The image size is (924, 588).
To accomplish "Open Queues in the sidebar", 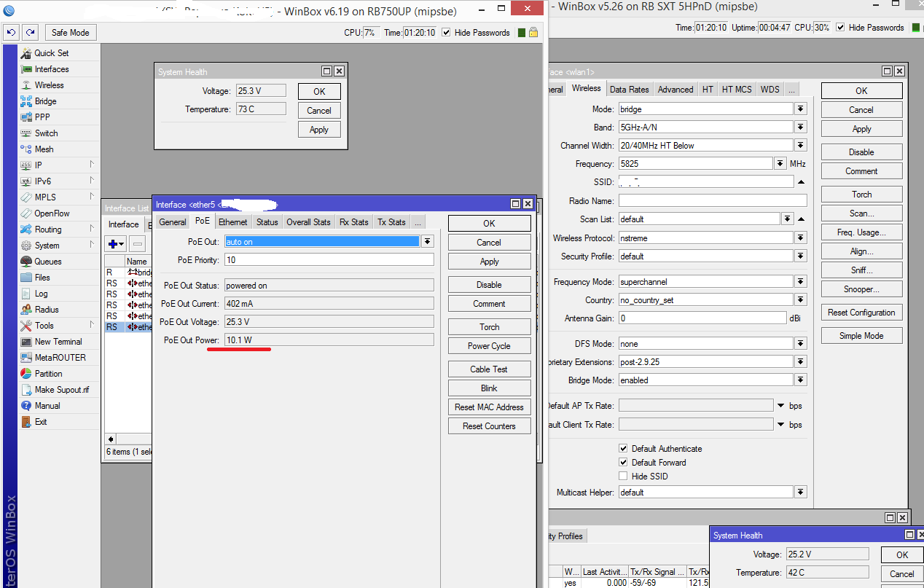I will click(48, 262).
